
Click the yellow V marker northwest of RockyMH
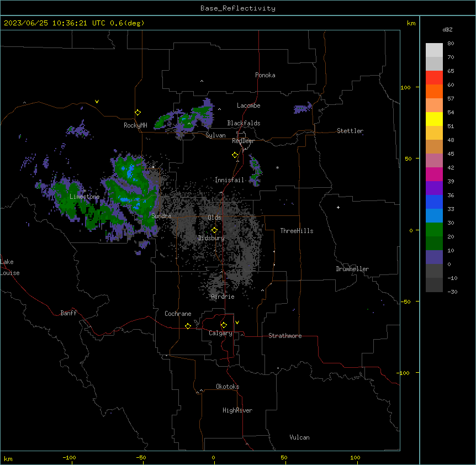(x=97, y=102)
